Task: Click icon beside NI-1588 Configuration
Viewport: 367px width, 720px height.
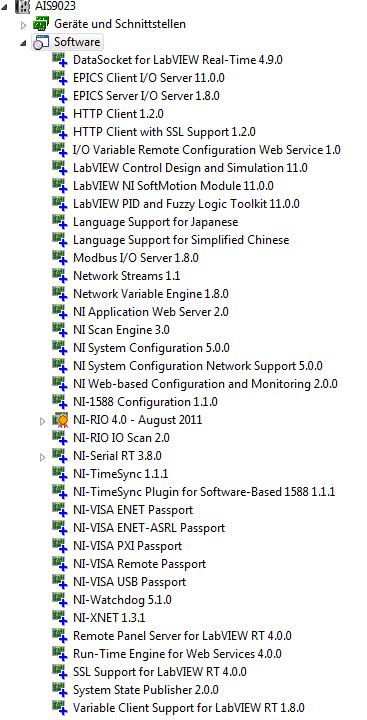Action: pyautogui.click(x=60, y=402)
